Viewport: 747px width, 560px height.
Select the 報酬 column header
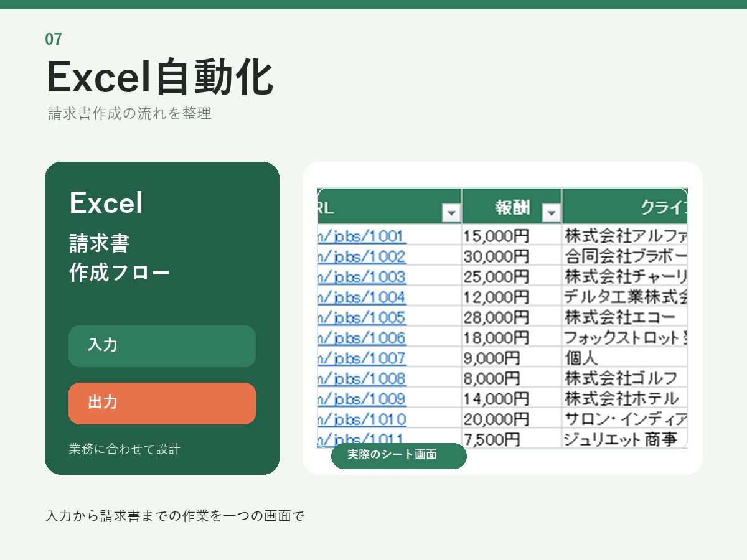[512, 207]
